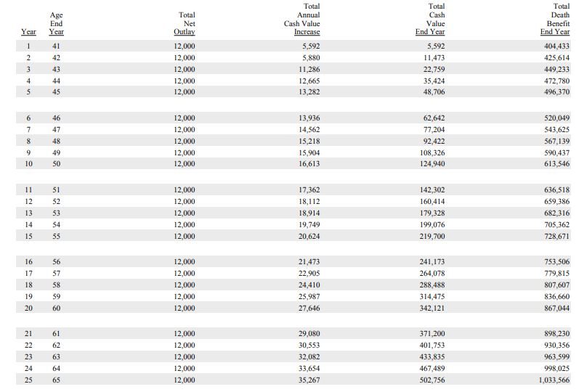This screenshot has width=587, height=392.
Task: Select cash value 48,706 in year 5
Action: coord(434,91)
